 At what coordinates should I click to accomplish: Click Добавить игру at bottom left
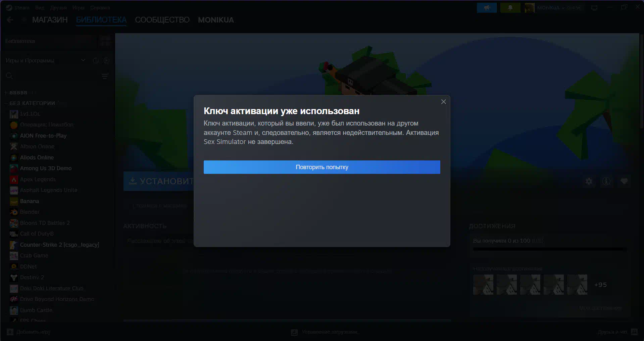coord(29,332)
